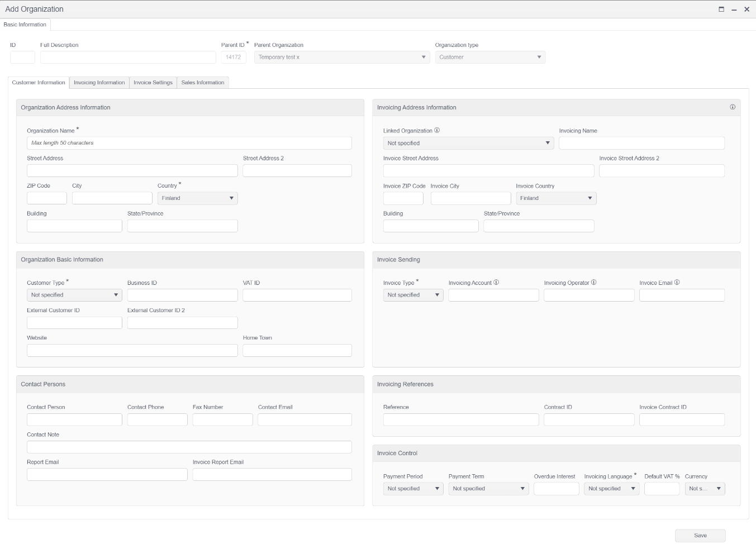Viewport: 756px width, 544px height.
Task: Click info icon next to Linked Organization
Action: click(x=437, y=130)
